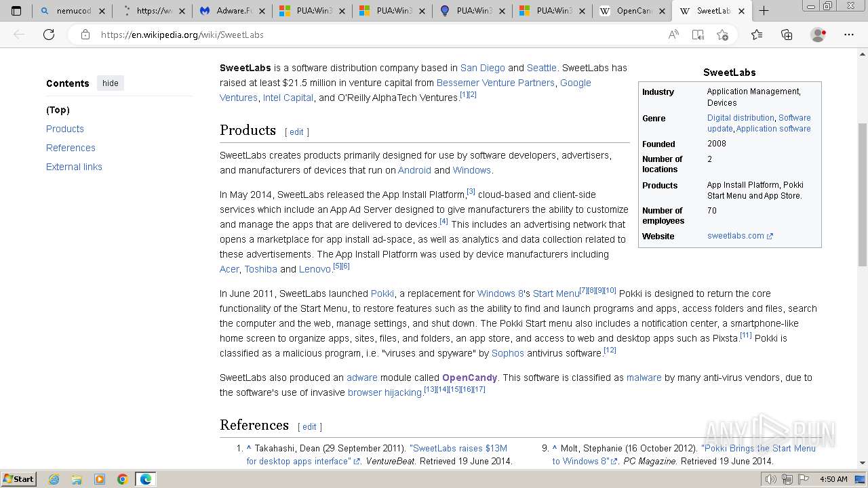Launch Chrome from taskbar
The width and height of the screenshot is (868, 488).
click(x=123, y=479)
